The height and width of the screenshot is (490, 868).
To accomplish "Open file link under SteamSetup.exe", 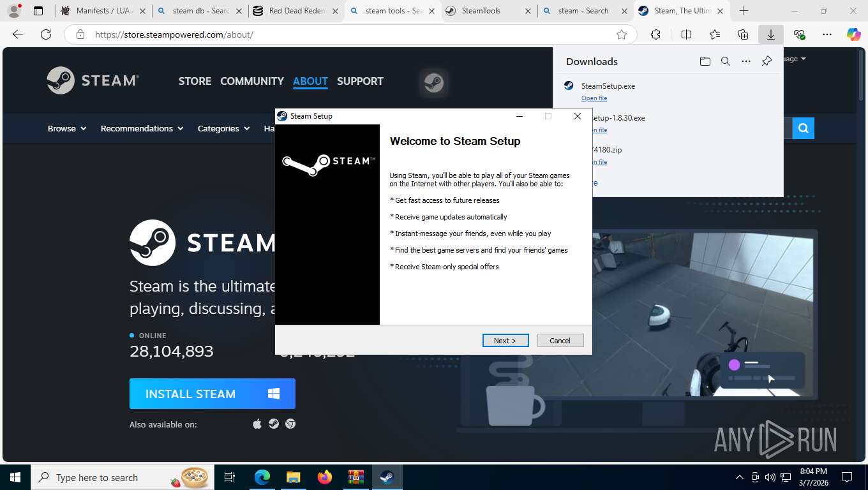I will coord(594,98).
